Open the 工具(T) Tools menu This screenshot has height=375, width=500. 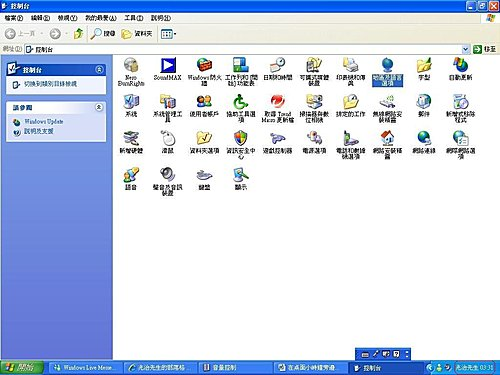pyautogui.click(x=134, y=18)
